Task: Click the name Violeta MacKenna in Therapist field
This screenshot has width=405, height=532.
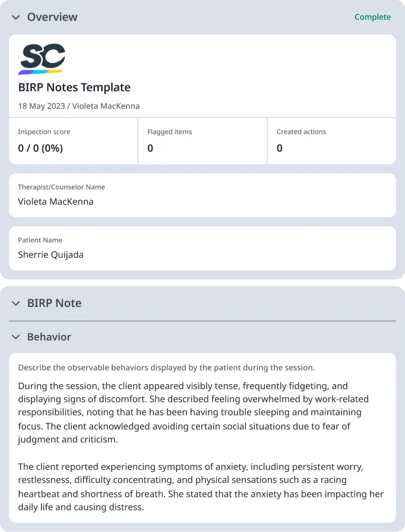Action: [56, 201]
